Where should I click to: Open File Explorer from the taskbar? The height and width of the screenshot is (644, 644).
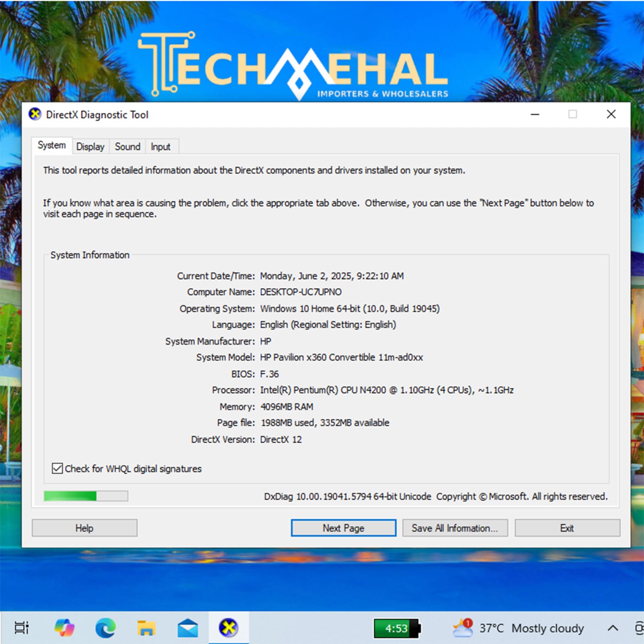(x=146, y=627)
